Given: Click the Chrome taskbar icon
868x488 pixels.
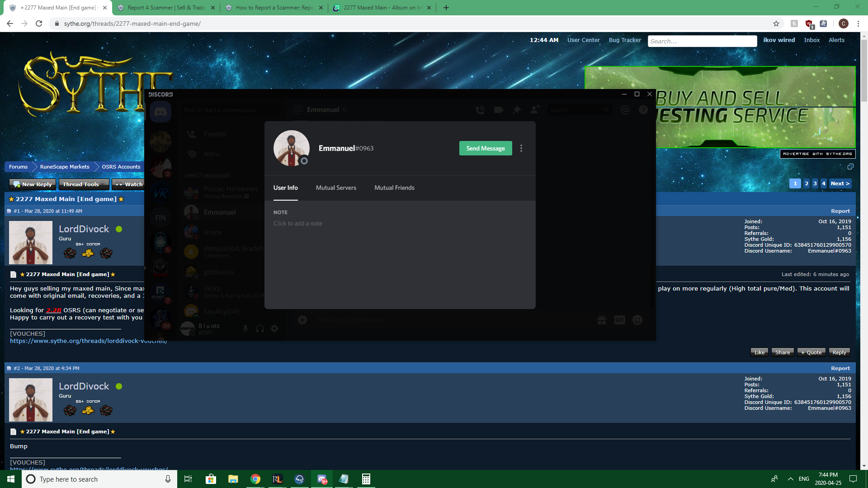Looking at the screenshot, I should 255,479.
